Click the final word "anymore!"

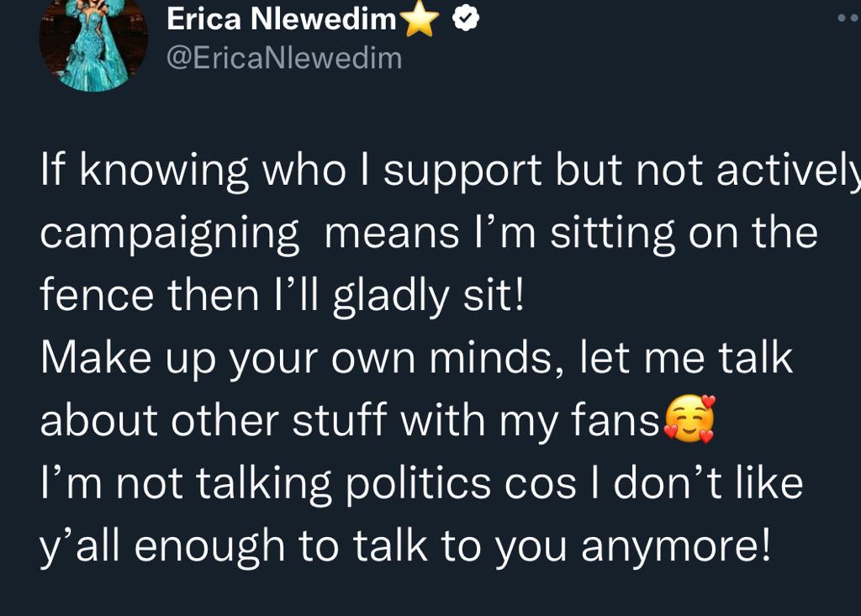coord(676,548)
